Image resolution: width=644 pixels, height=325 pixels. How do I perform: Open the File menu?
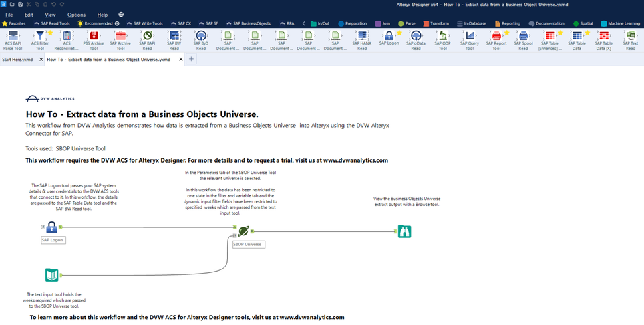[x=9, y=15]
